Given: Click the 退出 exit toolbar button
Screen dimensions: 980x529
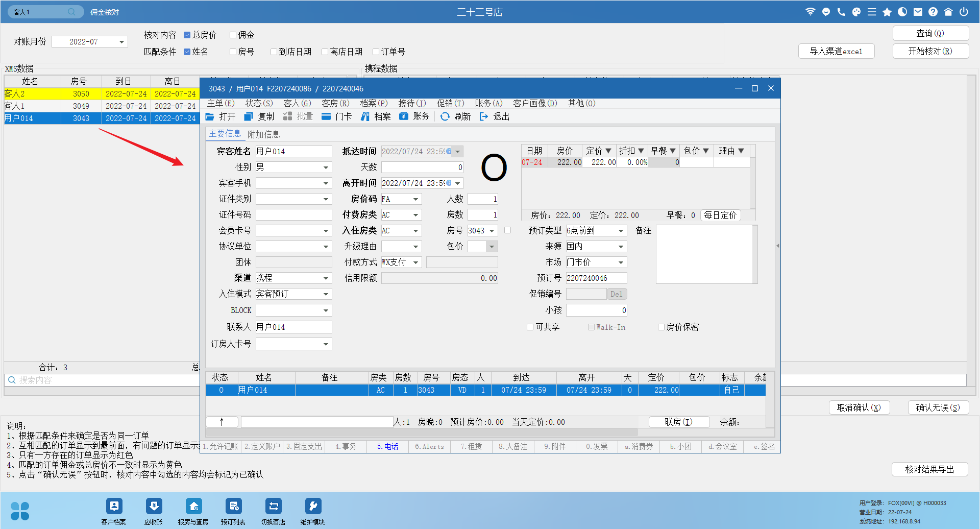Looking at the screenshot, I should pyautogui.click(x=495, y=116).
